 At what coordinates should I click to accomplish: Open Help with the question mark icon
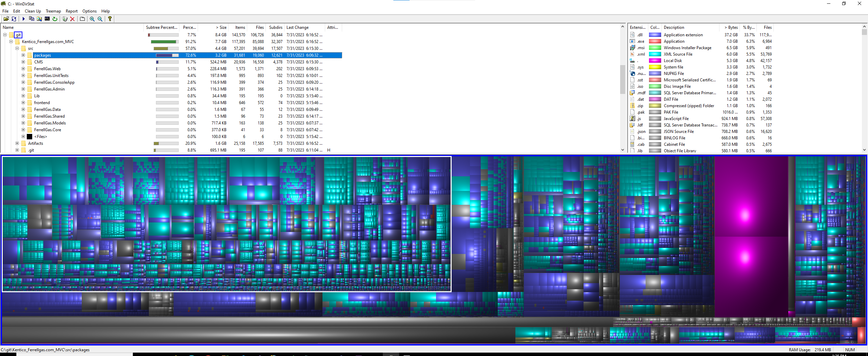(x=110, y=19)
